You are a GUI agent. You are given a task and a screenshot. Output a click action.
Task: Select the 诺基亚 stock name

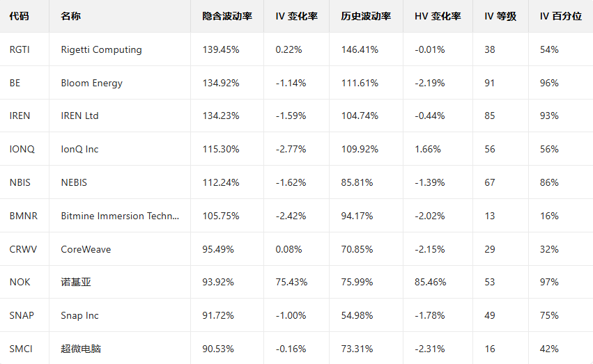pyautogui.click(x=76, y=282)
